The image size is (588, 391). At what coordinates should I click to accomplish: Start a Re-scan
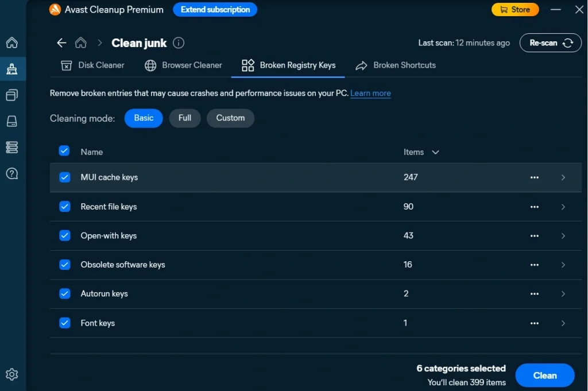(550, 42)
